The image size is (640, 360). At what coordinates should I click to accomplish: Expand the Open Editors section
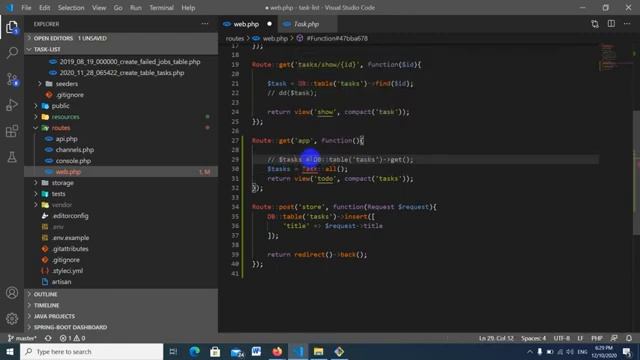tap(121, 38)
